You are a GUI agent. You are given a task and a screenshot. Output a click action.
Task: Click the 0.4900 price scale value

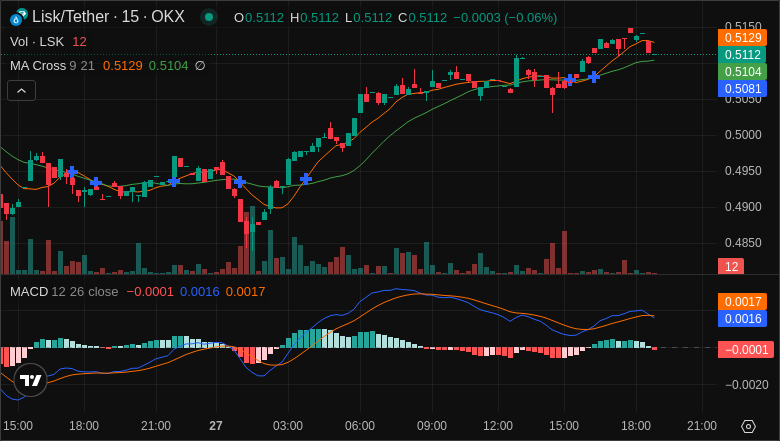coord(743,207)
